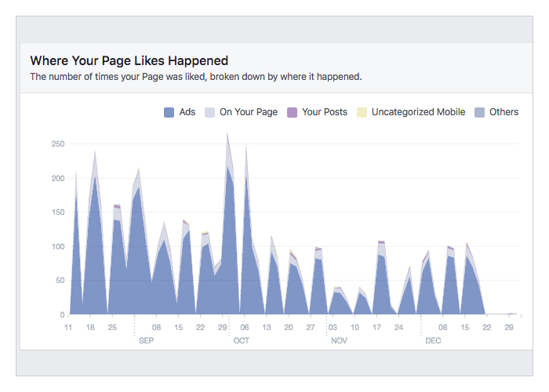Click the Your Posts purple legend swatch
This screenshot has width=549, height=392.
pyautogui.click(x=293, y=112)
